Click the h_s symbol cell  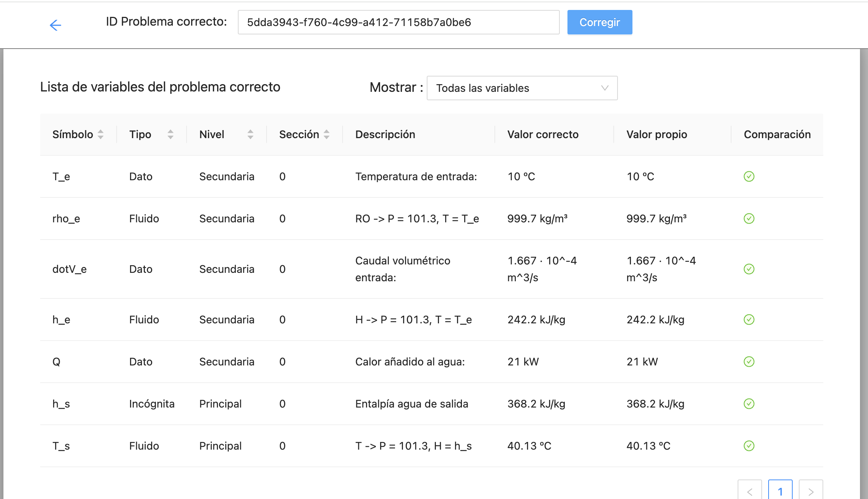[x=61, y=404]
